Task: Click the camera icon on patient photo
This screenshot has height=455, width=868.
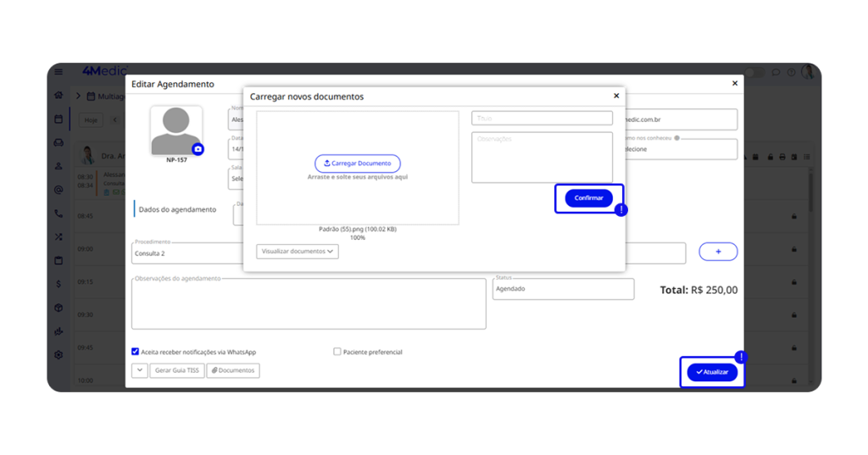Action: pos(198,149)
